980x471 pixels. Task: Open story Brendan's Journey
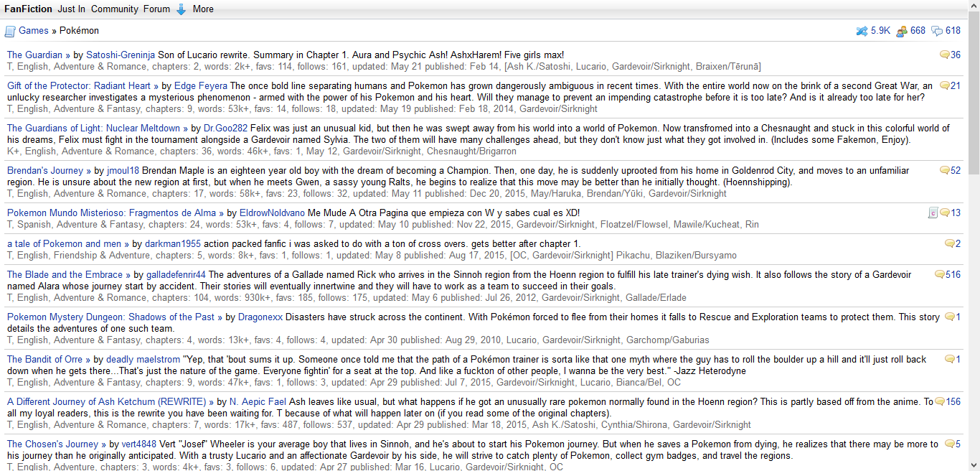(50, 170)
